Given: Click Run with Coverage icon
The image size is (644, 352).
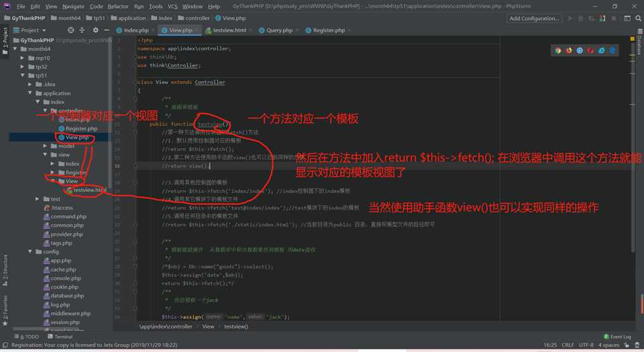Looking at the screenshot, I should [x=592, y=19].
